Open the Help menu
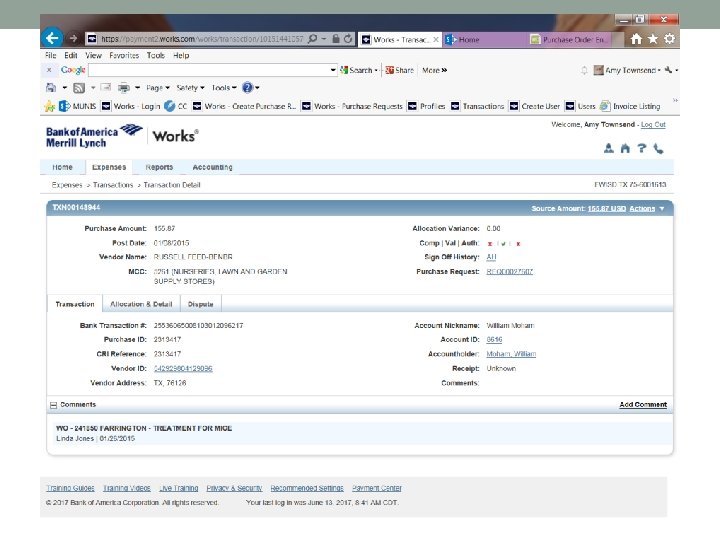 coord(181,55)
